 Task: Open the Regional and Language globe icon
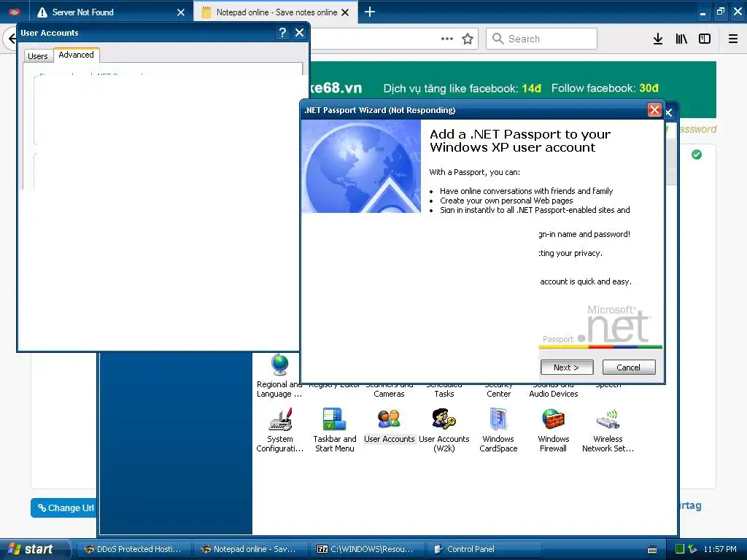(279, 365)
